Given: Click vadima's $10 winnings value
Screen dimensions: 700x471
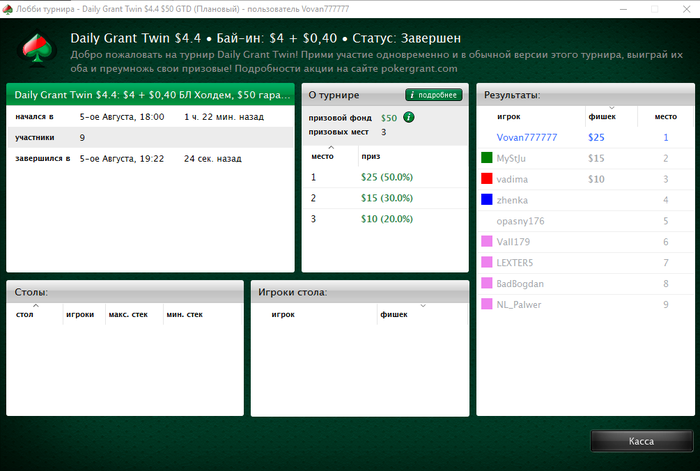Looking at the screenshot, I should [x=596, y=179].
